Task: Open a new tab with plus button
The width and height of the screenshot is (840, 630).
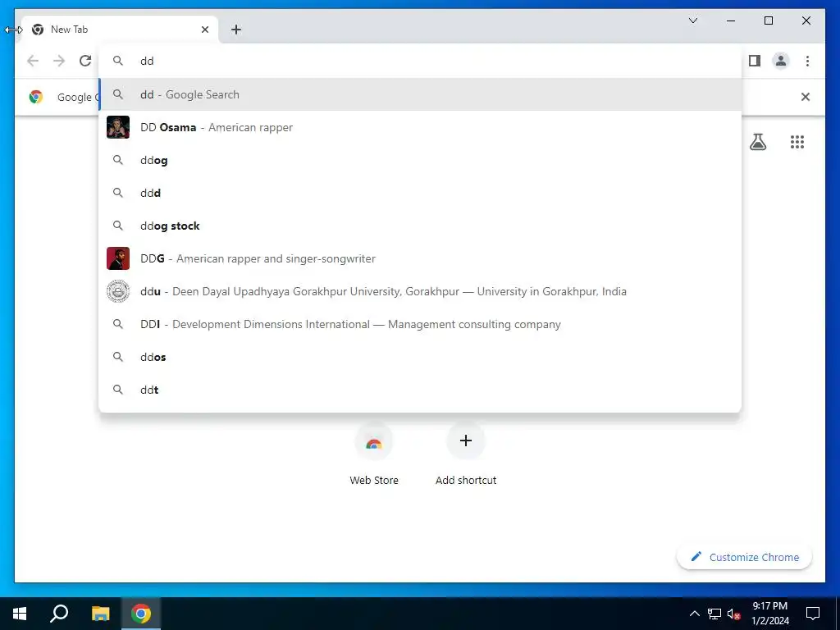Action: pyautogui.click(x=236, y=30)
